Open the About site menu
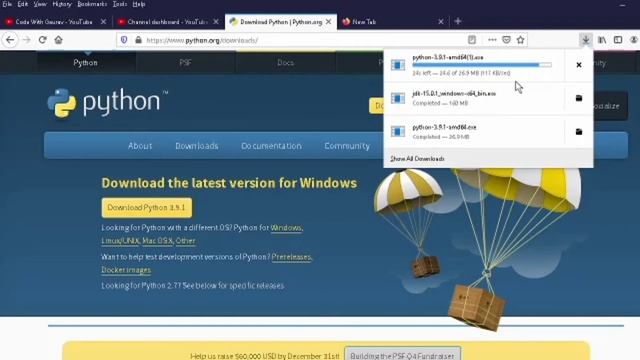This screenshot has width=640, height=360. tap(140, 146)
